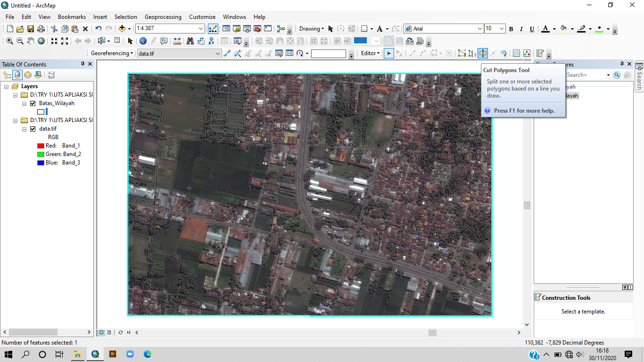The height and width of the screenshot is (362, 644).
Task: Open the Bookmarks menu
Action: (72, 17)
